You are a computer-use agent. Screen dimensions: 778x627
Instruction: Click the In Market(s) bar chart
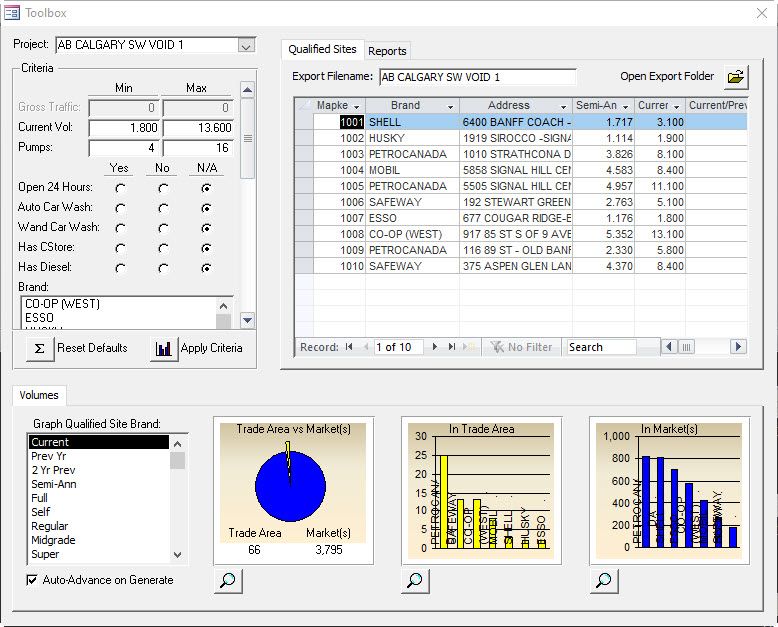click(669, 491)
